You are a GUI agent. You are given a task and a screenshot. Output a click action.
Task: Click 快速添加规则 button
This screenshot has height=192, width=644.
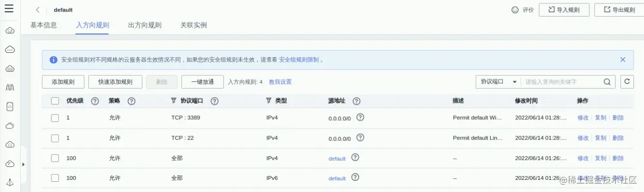pos(115,82)
